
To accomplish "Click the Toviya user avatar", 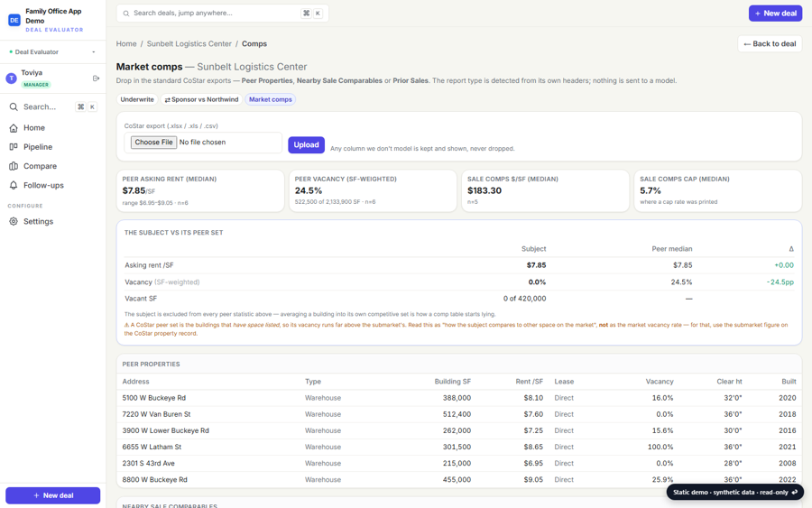I will [x=12, y=79].
